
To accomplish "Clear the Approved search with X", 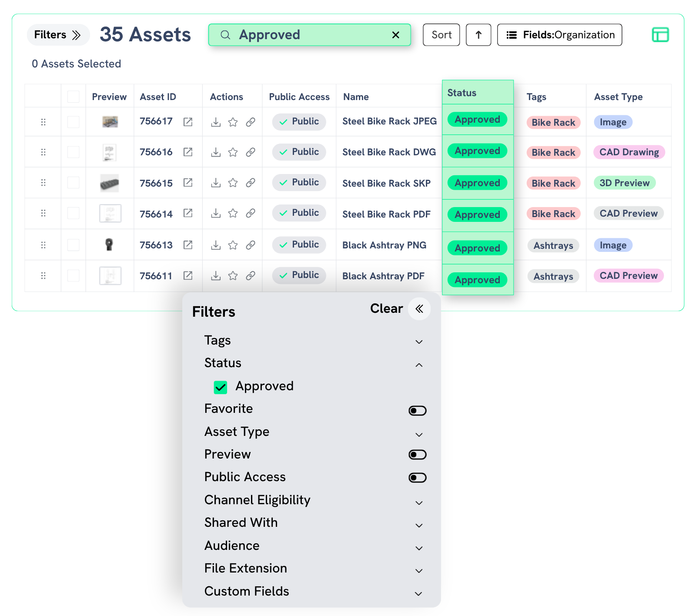I will pyautogui.click(x=396, y=35).
